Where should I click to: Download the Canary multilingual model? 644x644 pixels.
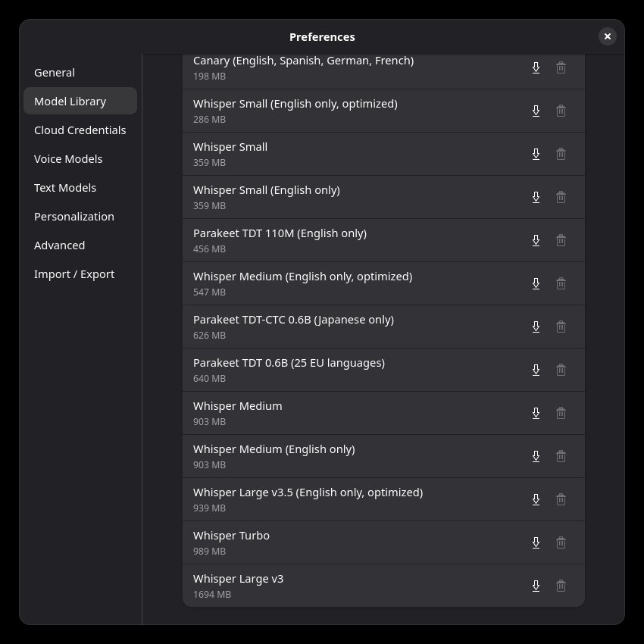click(536, 67)
